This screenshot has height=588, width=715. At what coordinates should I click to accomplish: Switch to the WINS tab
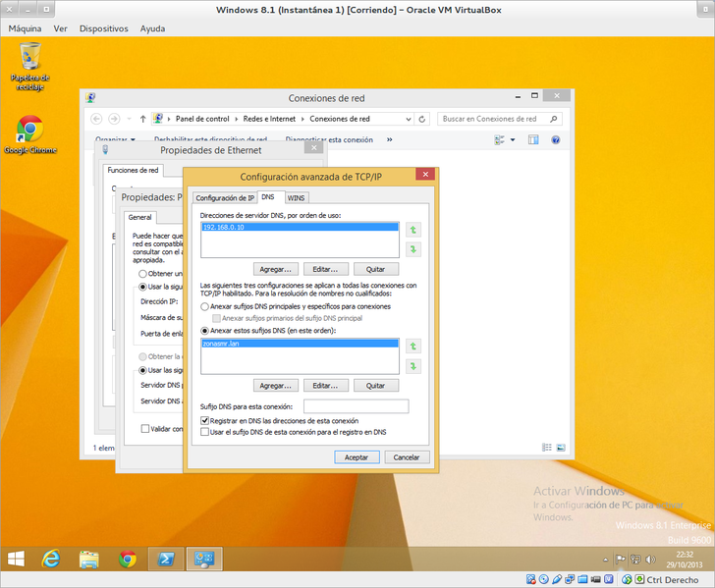click(296, 198)
